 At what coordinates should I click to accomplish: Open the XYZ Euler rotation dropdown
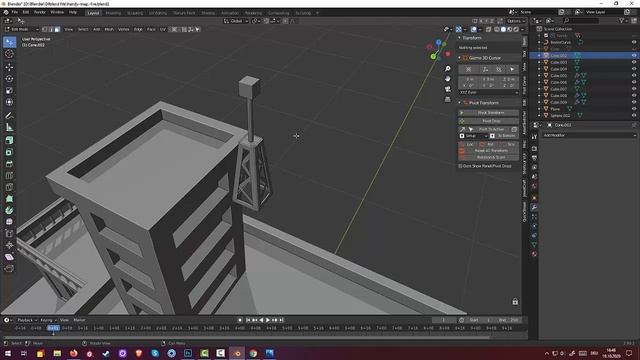click(x=489, y=93)
